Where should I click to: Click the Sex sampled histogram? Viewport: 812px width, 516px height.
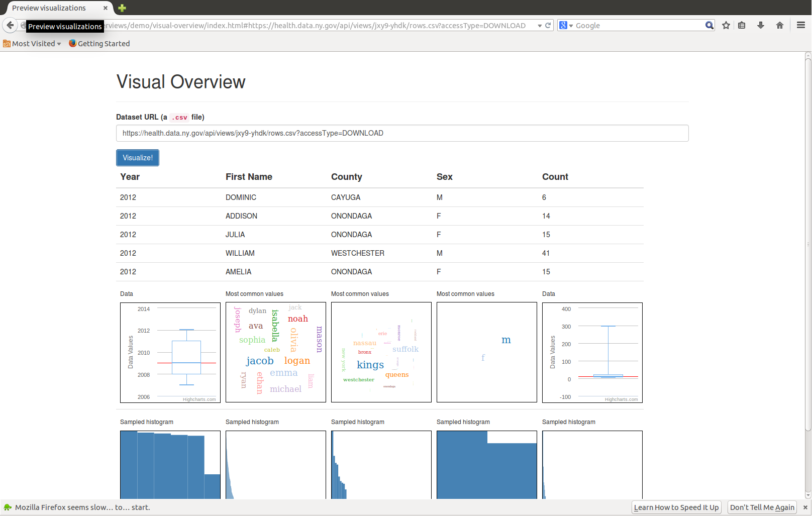487,465
